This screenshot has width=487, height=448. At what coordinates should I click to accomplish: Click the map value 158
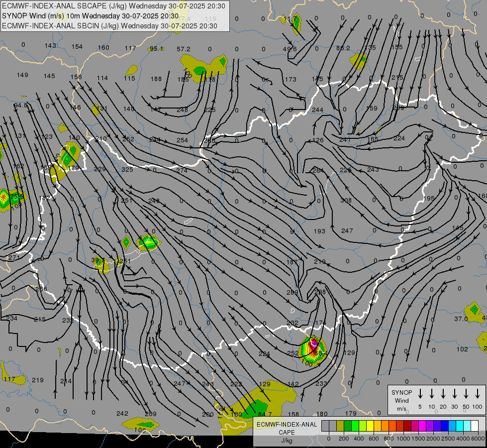click(x=293, y=414)
